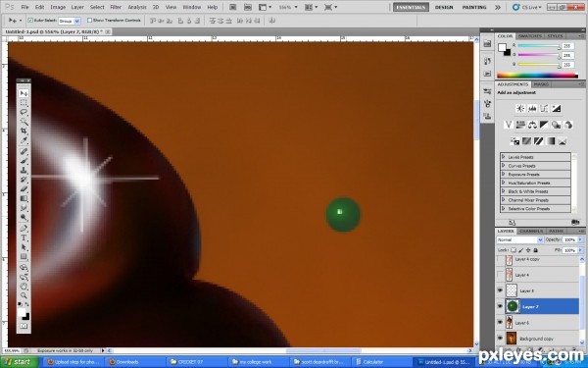
Task: Switch to the Design workspace
Action: point(444,7)
